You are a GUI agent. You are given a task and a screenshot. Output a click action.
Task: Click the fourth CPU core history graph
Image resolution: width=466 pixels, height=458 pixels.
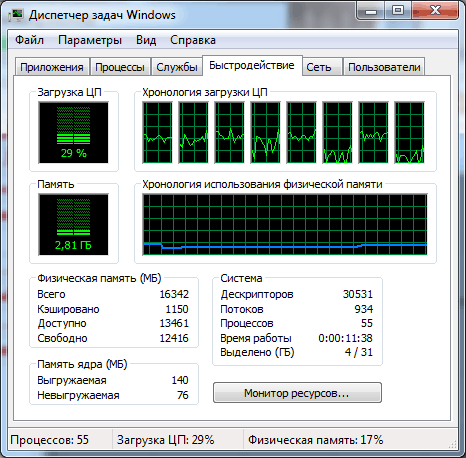click(x=265, y=132)
